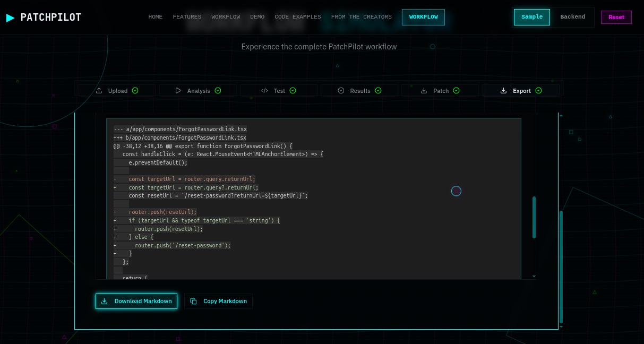Click the '--- a/app/components/ForgotPasswordLink.tsx' line
The image size is (644, 344).
click(180, 129)
